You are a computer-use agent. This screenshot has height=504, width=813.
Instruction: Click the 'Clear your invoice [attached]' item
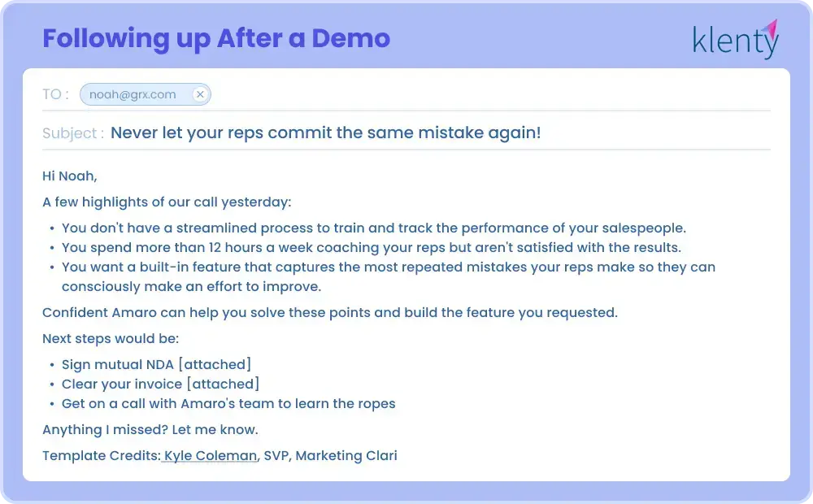pyautogui.click(x=160, y=384)
